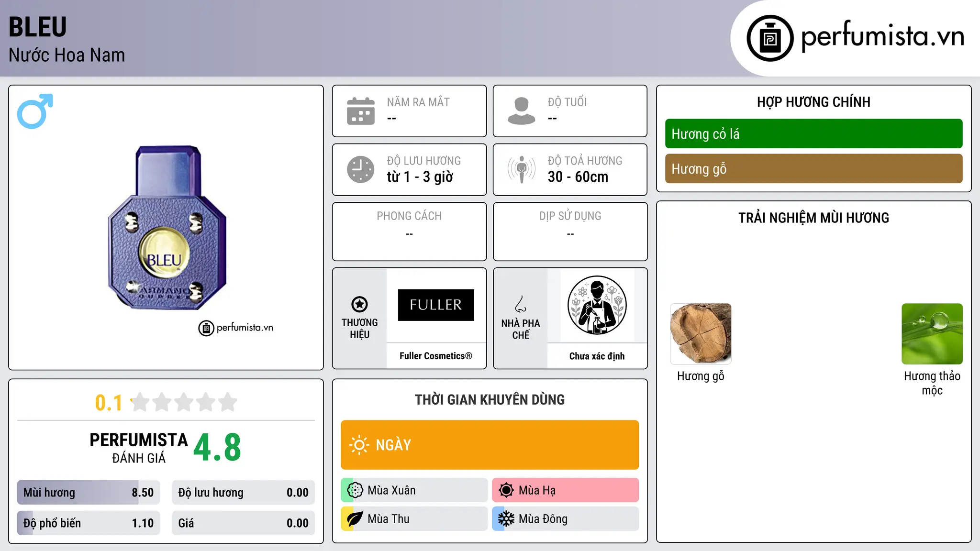Click the '30 - 60cm' sillage value
The image size is (980, 551).
[578, 177]
